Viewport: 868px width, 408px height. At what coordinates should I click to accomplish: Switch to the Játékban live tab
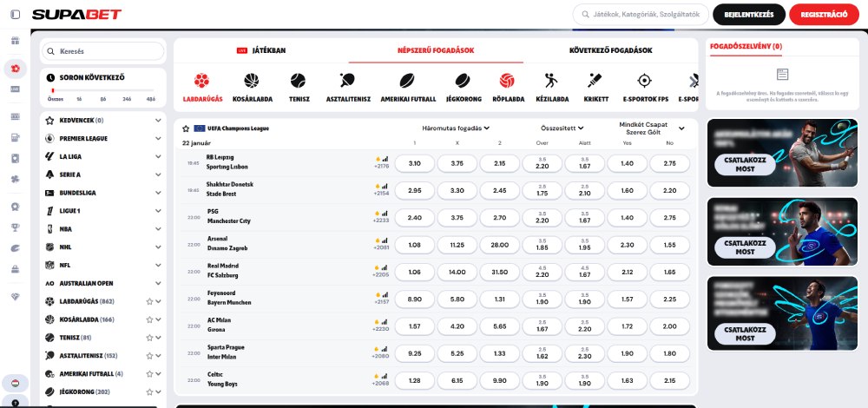261,50
